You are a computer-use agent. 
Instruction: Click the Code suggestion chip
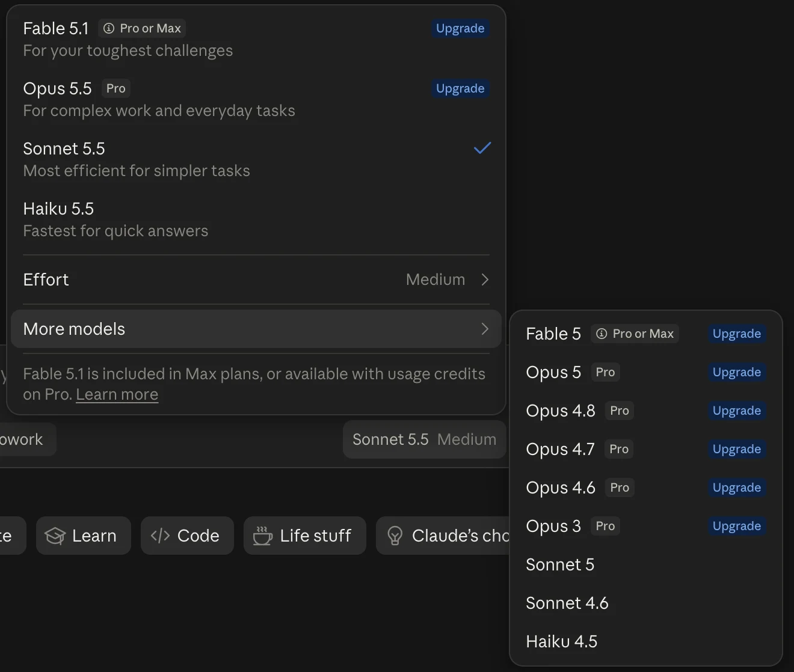187,536
